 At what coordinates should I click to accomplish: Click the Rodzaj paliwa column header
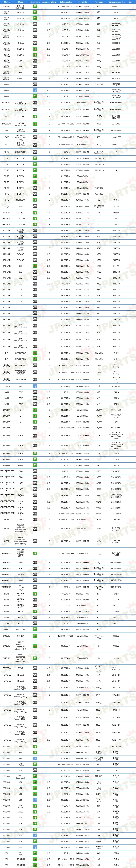click(x=34, y=2)
